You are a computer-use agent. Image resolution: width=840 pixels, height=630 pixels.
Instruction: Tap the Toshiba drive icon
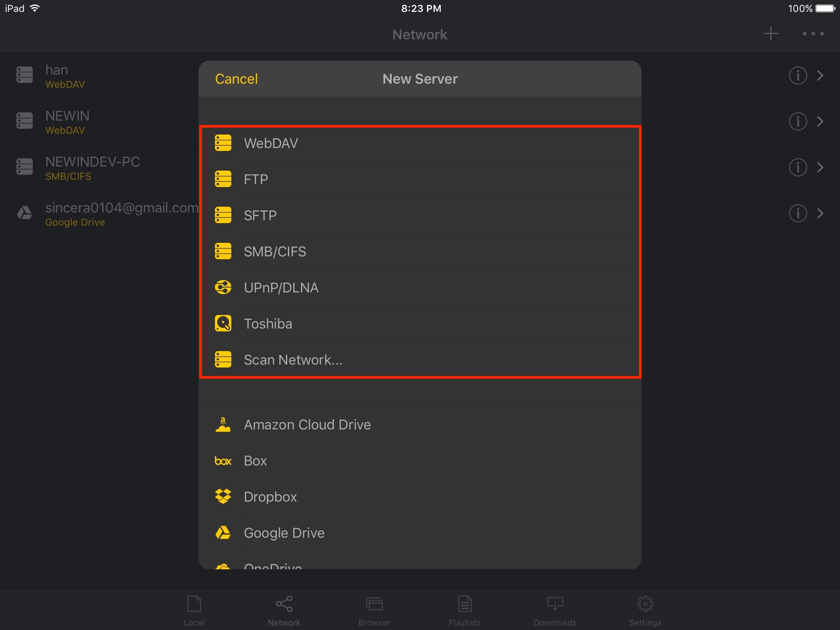pyautogui.click(x=223, y=324)
